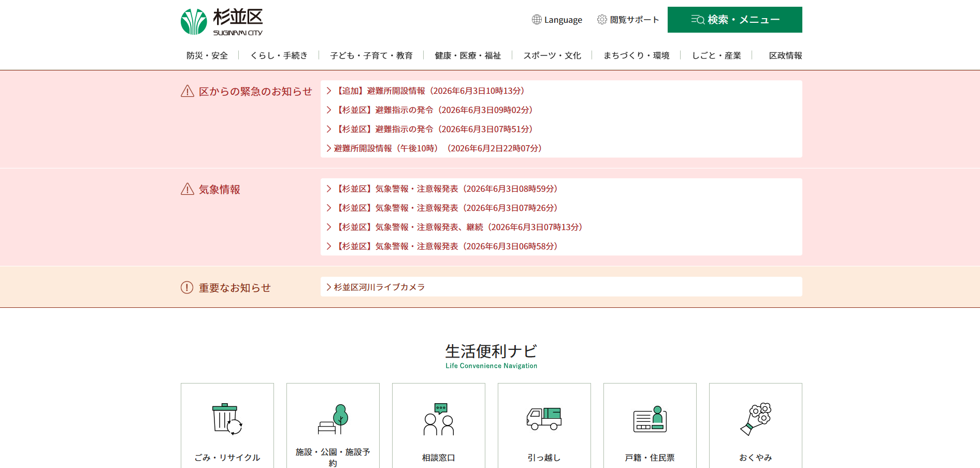Click the 区からの緊急のお知らせ heading
Viewport: 980px width, 468px height.
255,92
